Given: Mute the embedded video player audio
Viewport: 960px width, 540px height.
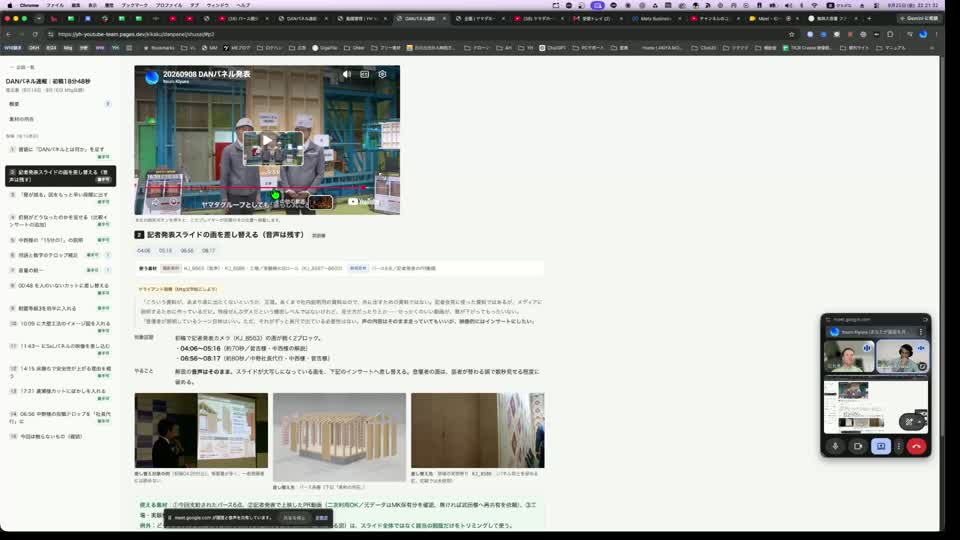Looking at the screenshot, I should pos(347,74).
